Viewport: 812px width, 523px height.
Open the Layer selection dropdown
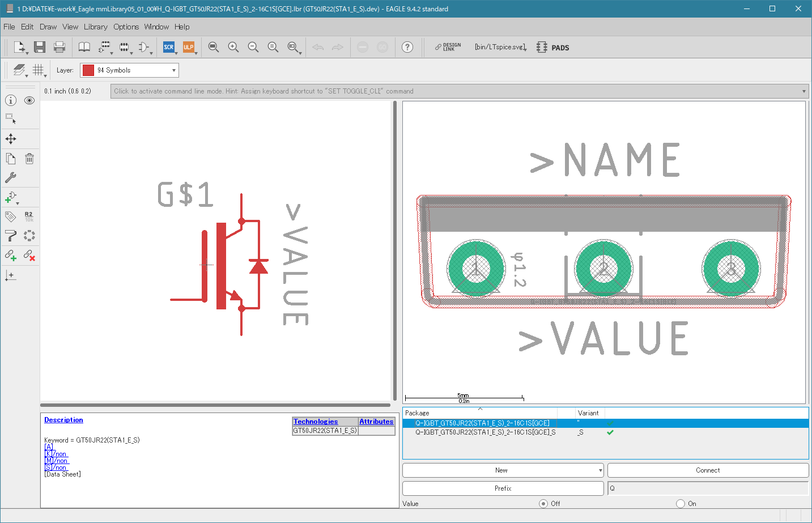(x=173, y=70)
